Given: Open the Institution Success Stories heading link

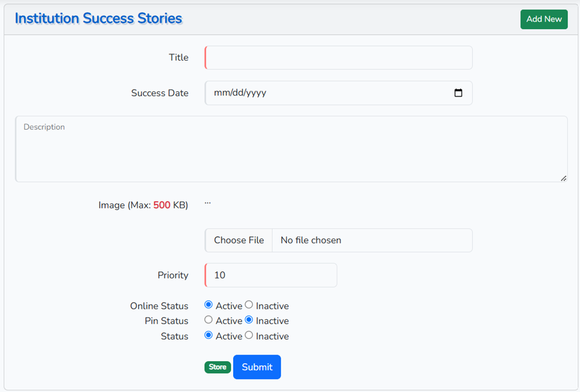Looking at the screenshot, I should [98, 18].
